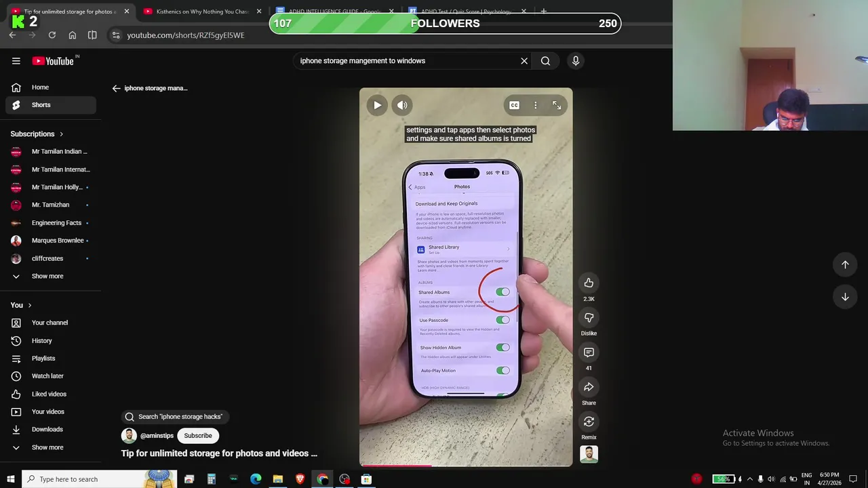Start voice search with microphone icon

pyautogui.click(x=576, y=61)
